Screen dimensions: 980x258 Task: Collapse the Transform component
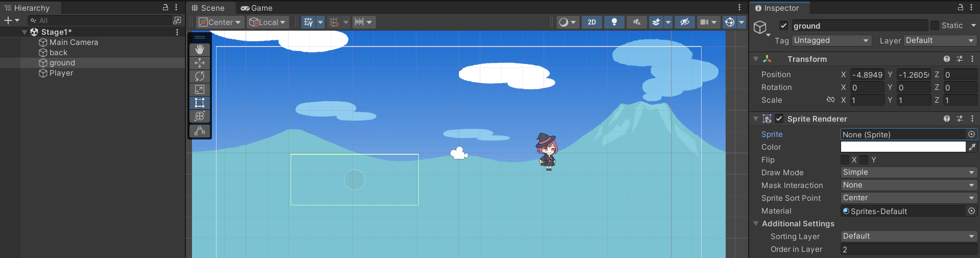pos(756,59)
